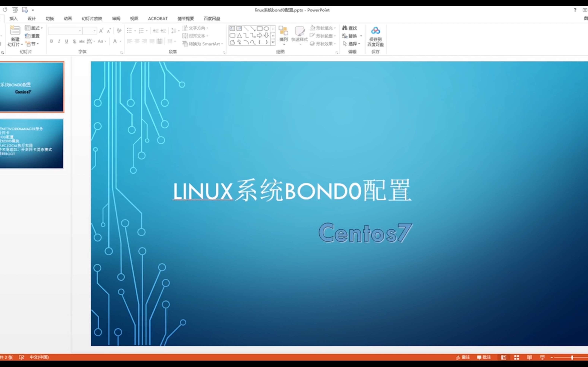Viewport: 588px width, 367px height.
Task: Open character spacing (AV) dropdown
Action: coord(91,41)
